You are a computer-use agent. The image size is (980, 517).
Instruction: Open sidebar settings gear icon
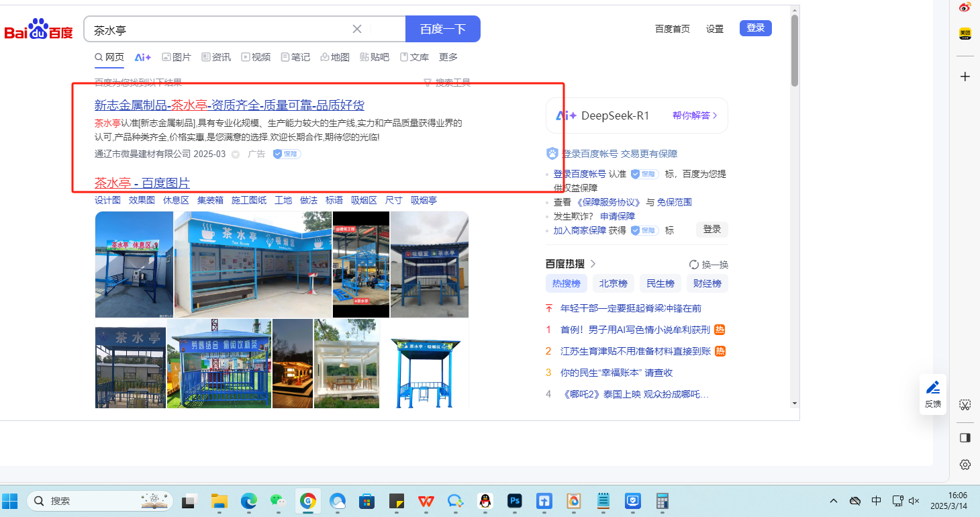(965, 465)
